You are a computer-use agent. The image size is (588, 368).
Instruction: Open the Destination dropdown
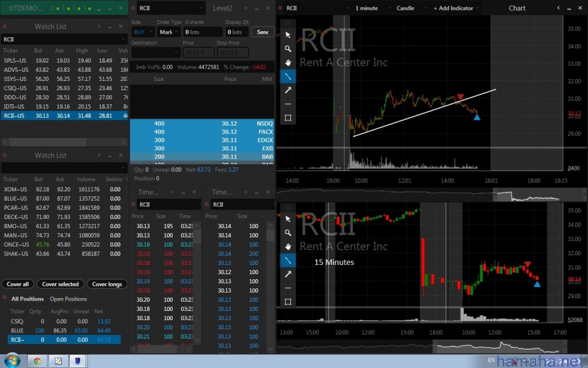(x=156, y=53)
